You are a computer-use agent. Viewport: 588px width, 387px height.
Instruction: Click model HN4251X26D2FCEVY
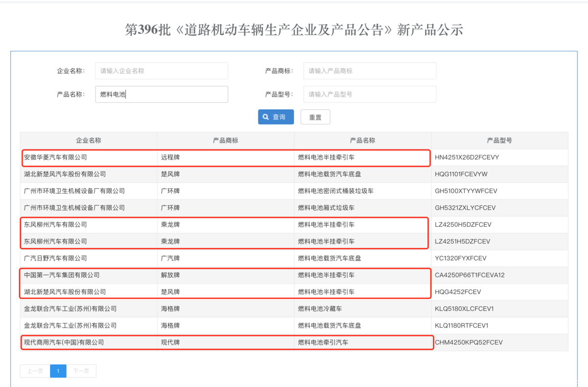[467, 157]
